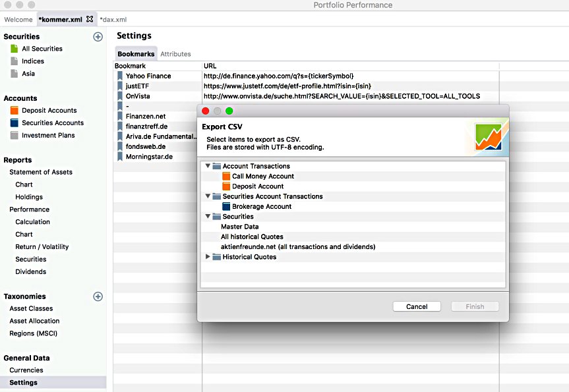Image resolution: width=569 pixels, height=392 pixels.
Task: Open Currencies under General Data
Action: click(x=26, y=370)
